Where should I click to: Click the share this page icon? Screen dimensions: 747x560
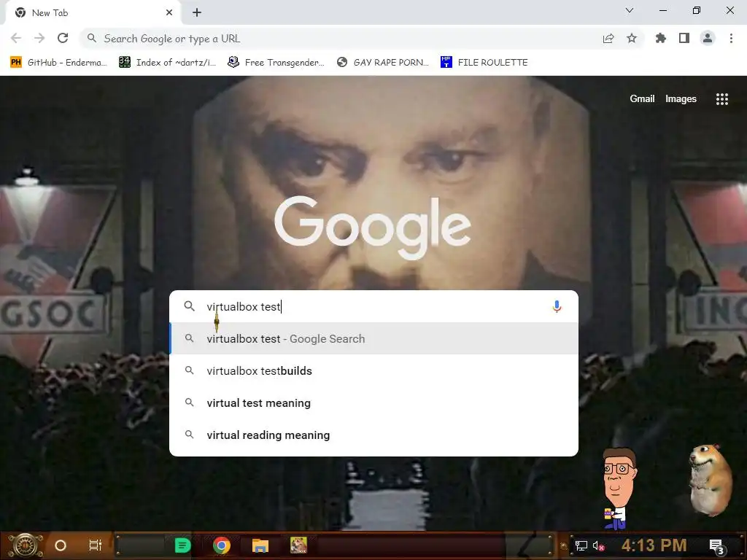coord(608,39)
